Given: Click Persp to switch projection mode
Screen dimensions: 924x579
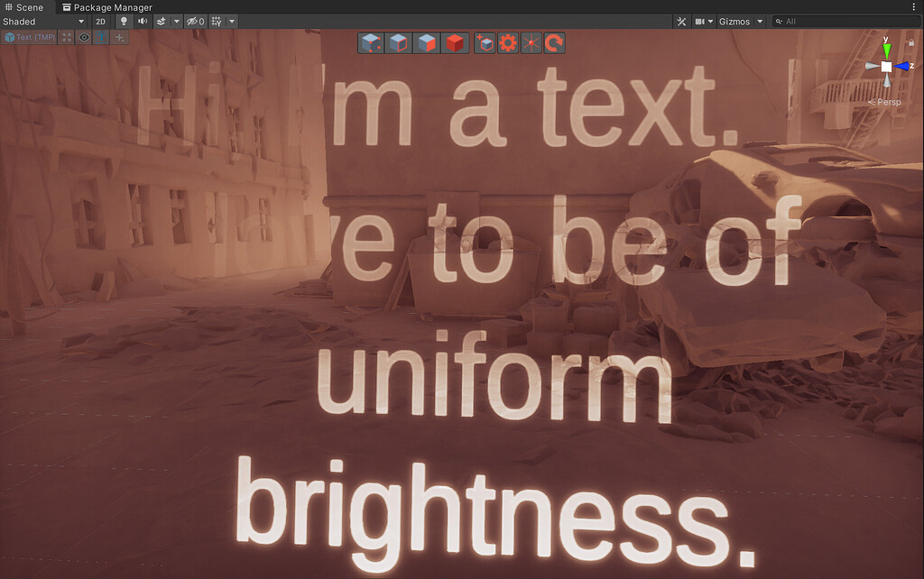Looking at the screenshot, I should tap(887, 102).
